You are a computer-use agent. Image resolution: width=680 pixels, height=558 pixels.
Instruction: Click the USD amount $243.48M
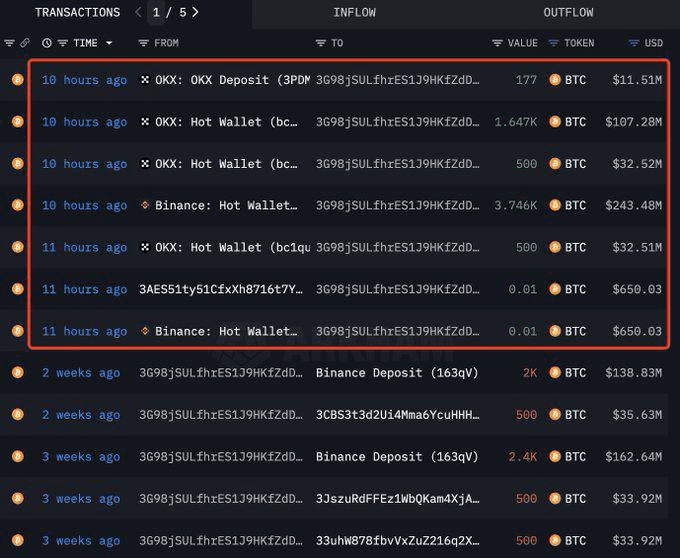coord(634,205)
